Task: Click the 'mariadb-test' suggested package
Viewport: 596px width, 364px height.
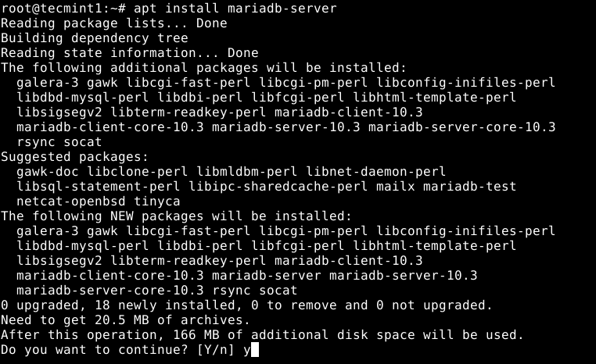Action: click(x=469, y=187)
